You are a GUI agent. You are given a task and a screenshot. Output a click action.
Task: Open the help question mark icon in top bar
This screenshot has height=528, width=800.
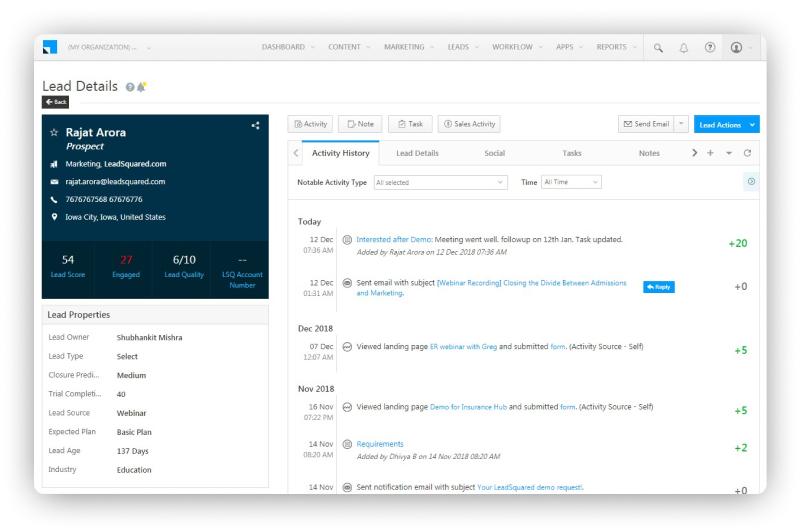coord(710,47)
